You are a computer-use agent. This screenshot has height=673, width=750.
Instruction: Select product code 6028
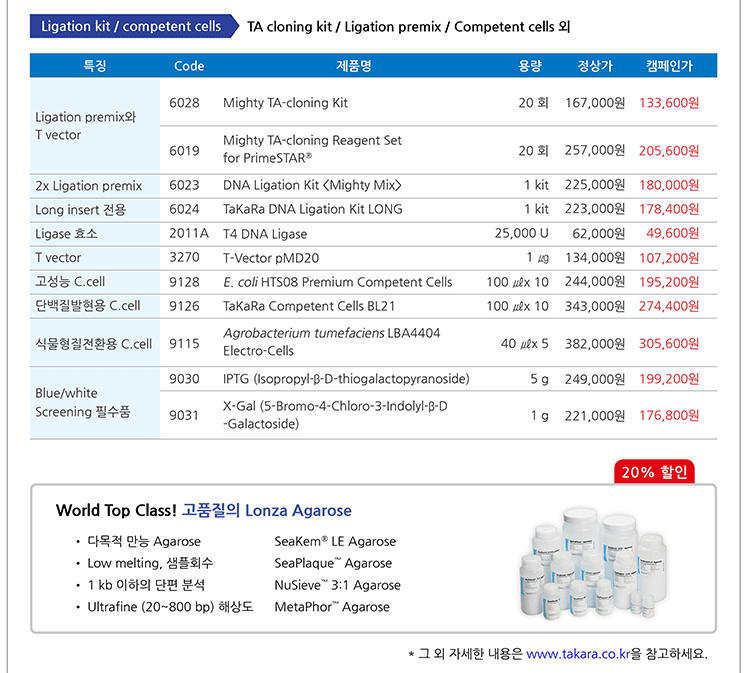coord(184,103)
